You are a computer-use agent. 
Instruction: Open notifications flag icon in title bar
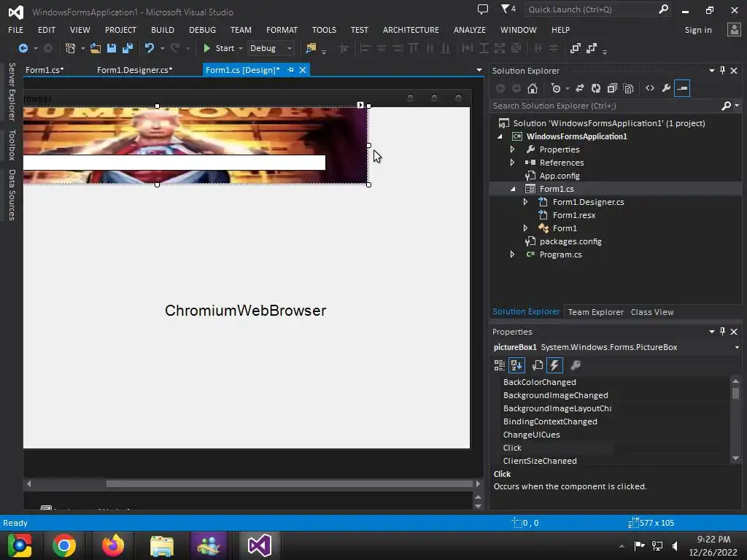508,9
